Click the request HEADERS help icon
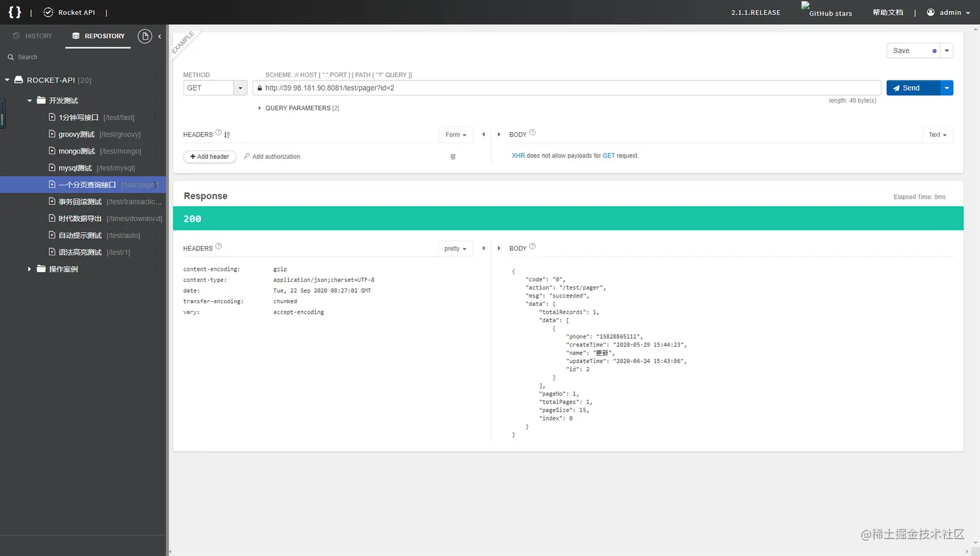 218,132
